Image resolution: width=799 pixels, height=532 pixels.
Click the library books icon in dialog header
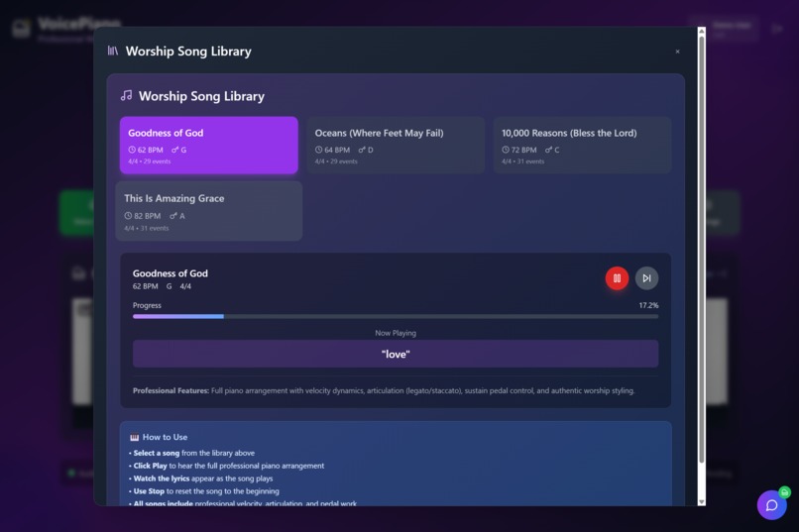coord(113,51)
